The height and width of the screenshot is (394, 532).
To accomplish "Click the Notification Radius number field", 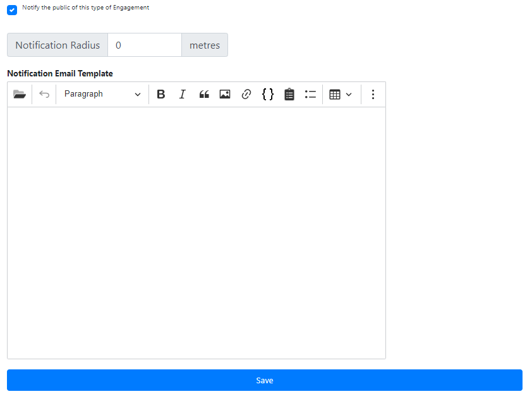I will [145, 45].
